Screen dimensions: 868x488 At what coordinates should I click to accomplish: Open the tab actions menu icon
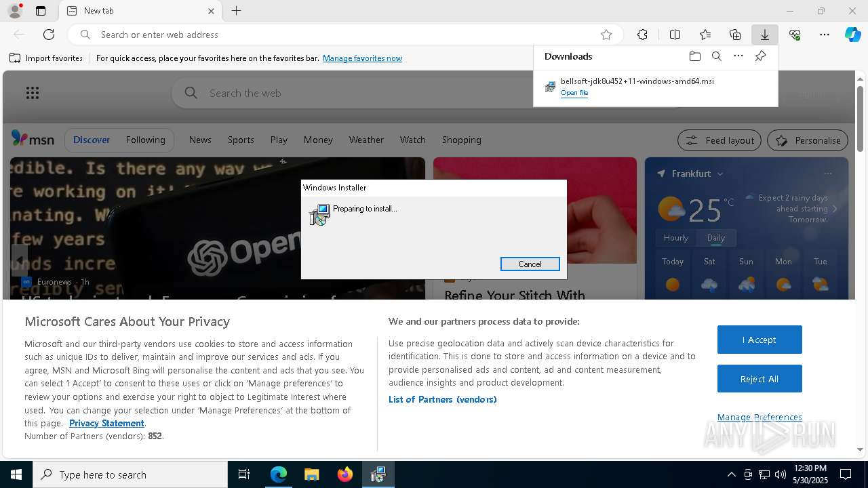pos(41,11)
